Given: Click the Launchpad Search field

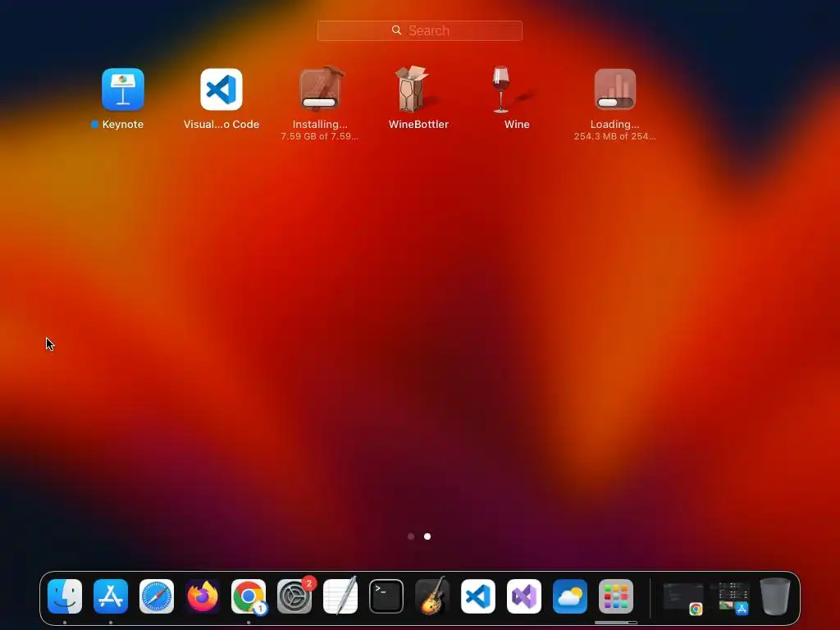Looking at the screenshot, I should (419, 30).
